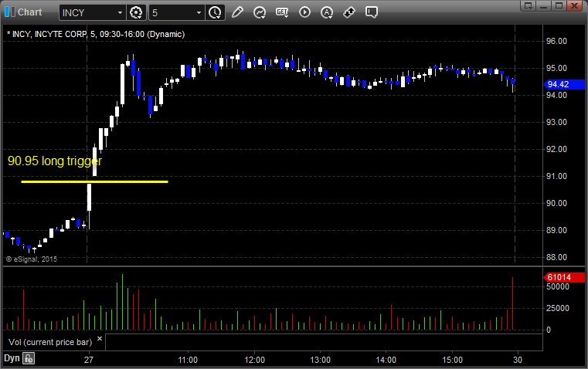Click the 61014 volume marker
The height and width of the screenshot is (369, 588).
click(564, 277)
